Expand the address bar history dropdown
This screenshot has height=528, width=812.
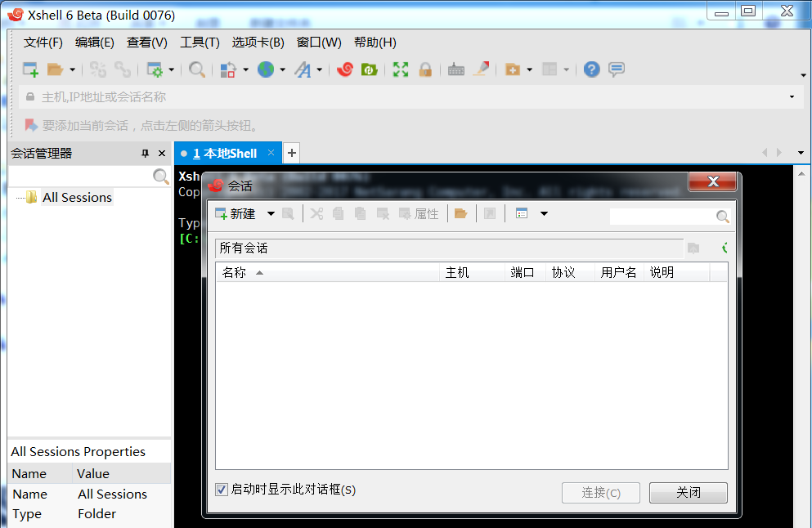pos(792,97)
